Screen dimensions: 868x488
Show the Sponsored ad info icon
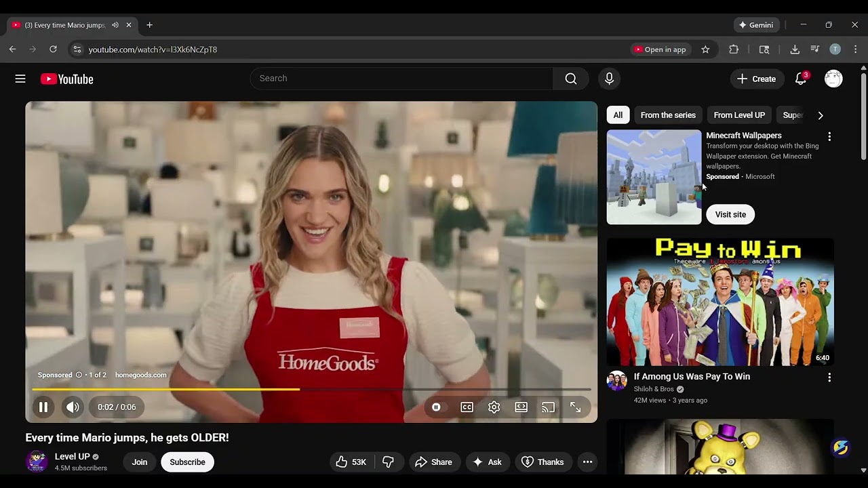pos(79,375)
